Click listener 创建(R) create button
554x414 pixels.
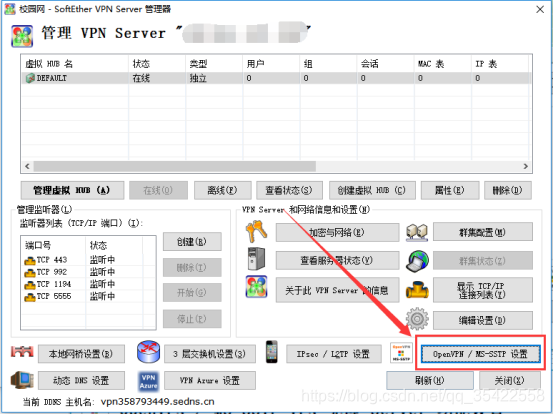[192, 242]
